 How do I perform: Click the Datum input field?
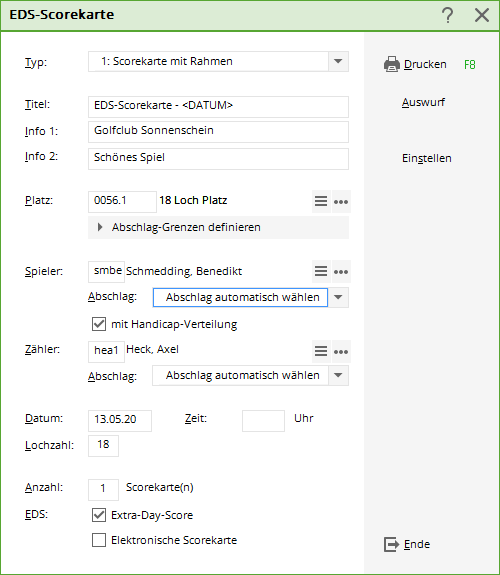point(120,421)
